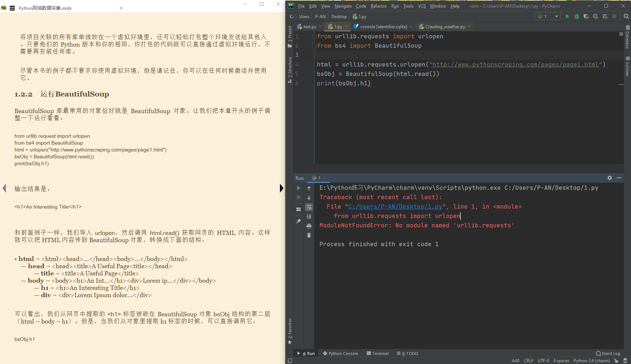This screenshot has height=364, width=631.
Task: Stop the process in the Run panel
Action: [299, 197]
